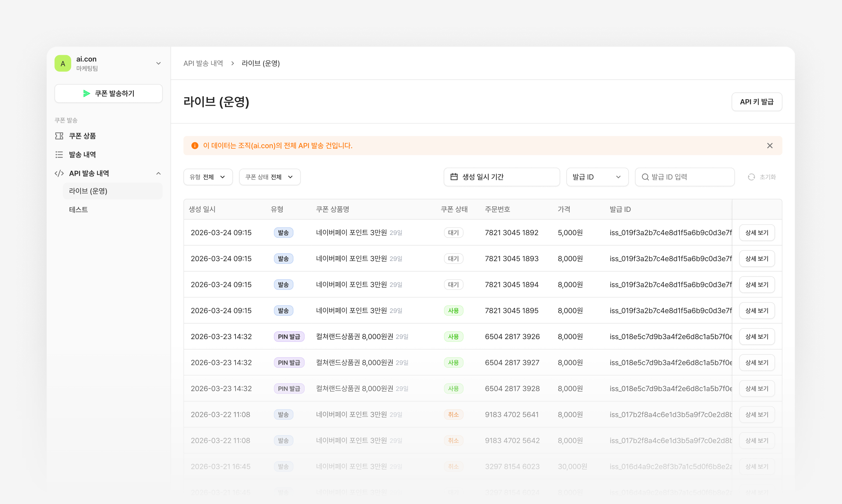
Task: Click the green send arrow icon
Action: (x=87, y=93)
